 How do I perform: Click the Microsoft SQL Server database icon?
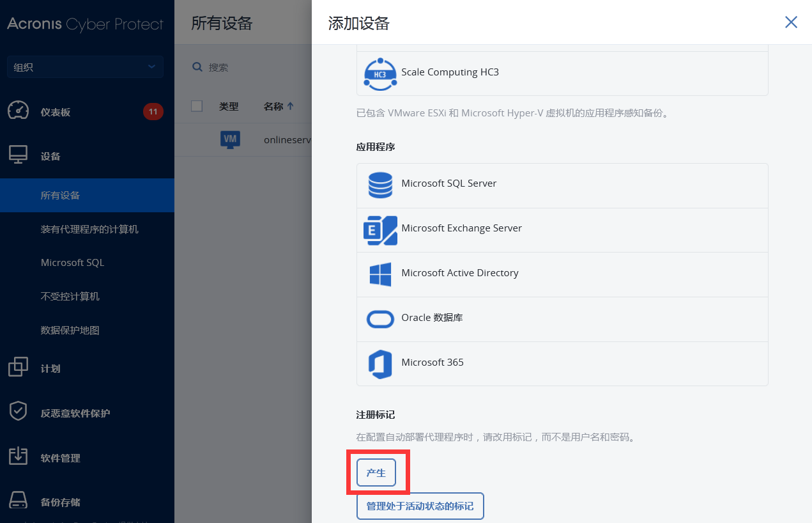[380, 185]
